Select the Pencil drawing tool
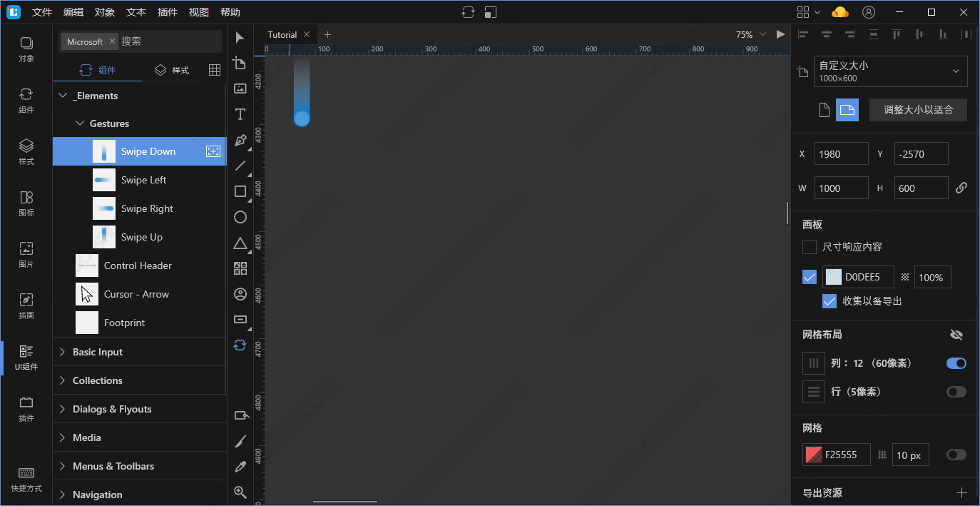This screenshot has width=980, height=506. (x=240, y=441)
